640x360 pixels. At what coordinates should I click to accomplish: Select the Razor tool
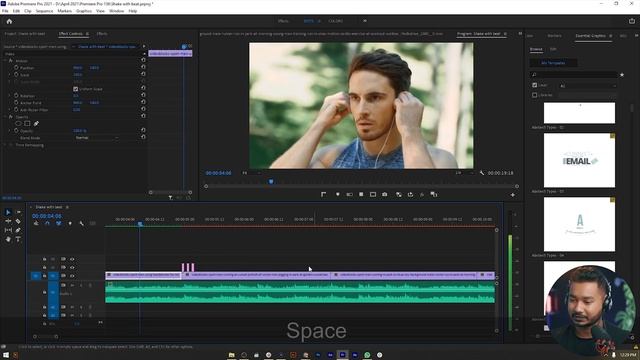pos(18,221)
